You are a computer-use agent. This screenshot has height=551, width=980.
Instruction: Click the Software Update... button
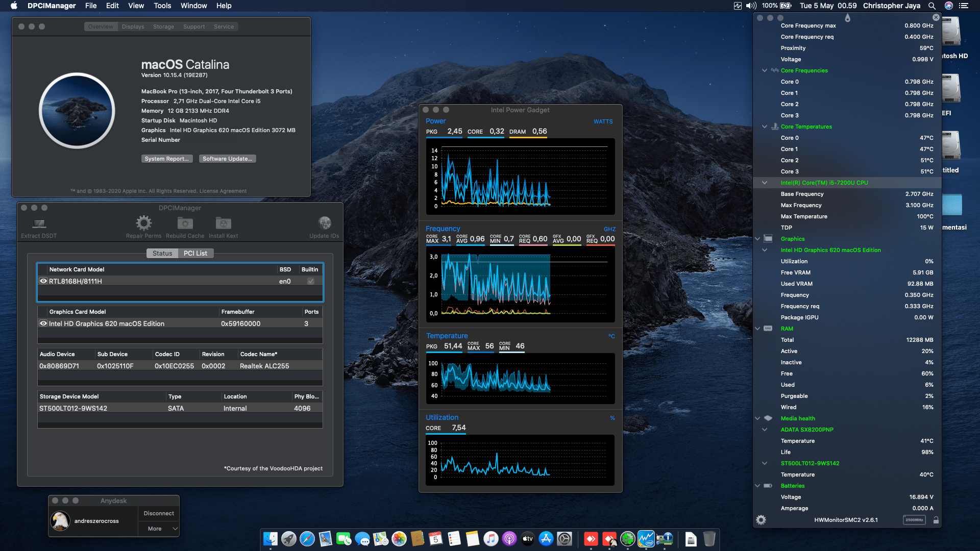(x=227, y=159)
